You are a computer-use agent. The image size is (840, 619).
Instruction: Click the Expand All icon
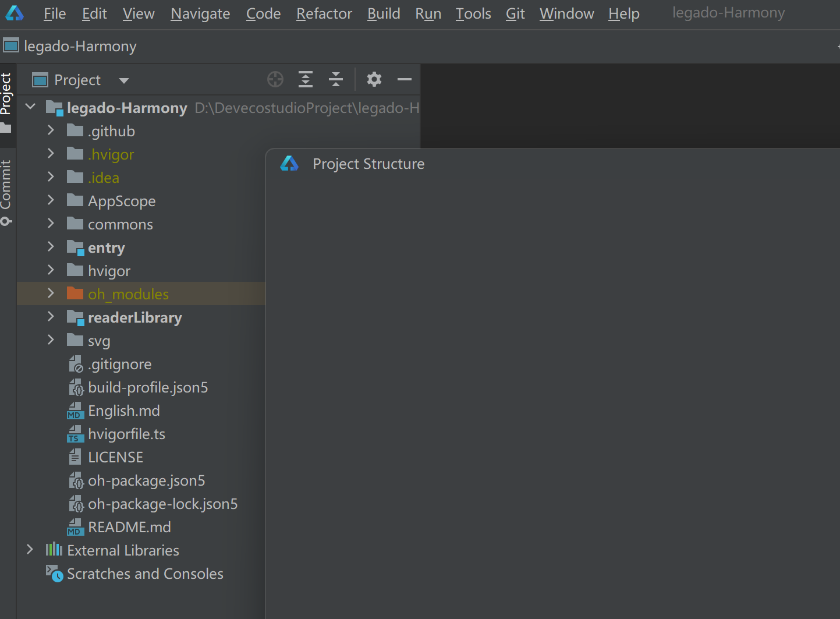[306, 79]
